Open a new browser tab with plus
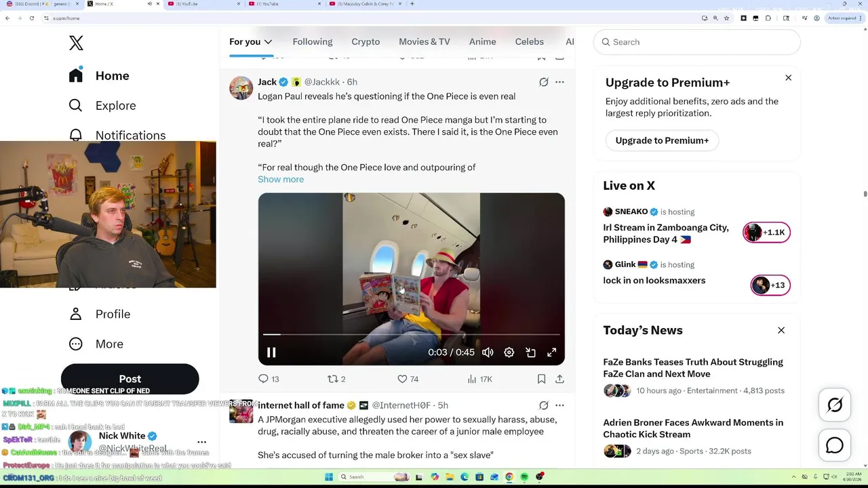The height and width of the screenshot is (488, 868). (x=412, y=4)
